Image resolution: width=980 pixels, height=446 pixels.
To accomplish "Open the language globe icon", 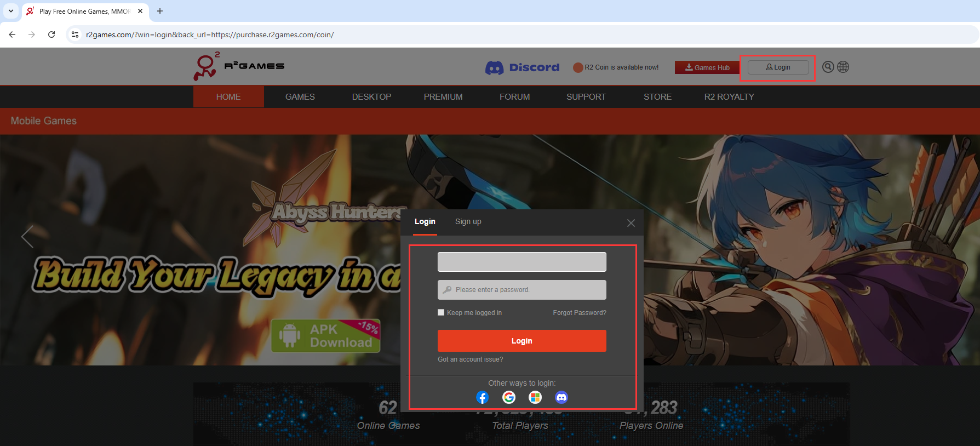I will pos(843,67).
